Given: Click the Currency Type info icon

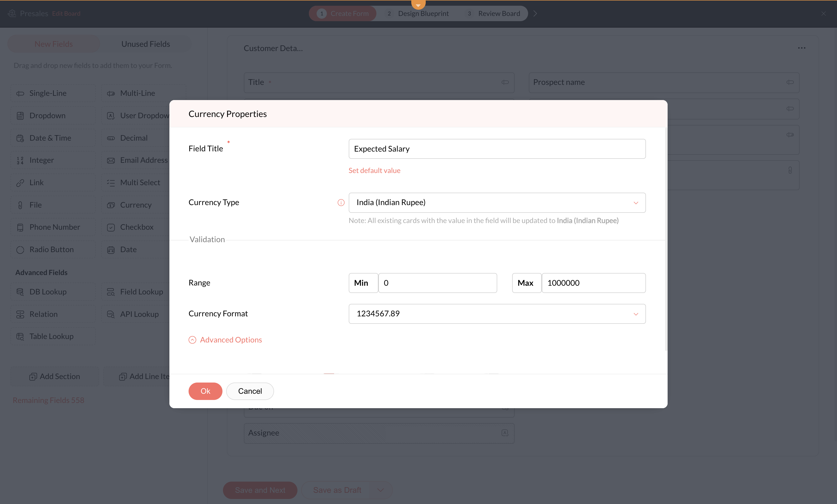Looking at the screenshot, I should [341, 203].
